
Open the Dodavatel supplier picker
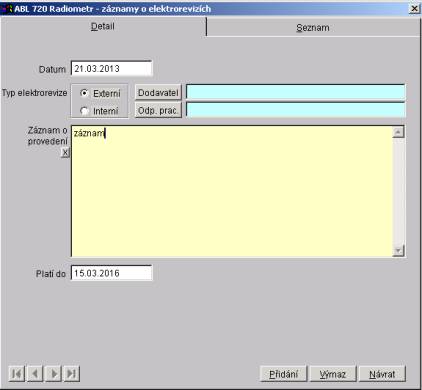(158, 93)
